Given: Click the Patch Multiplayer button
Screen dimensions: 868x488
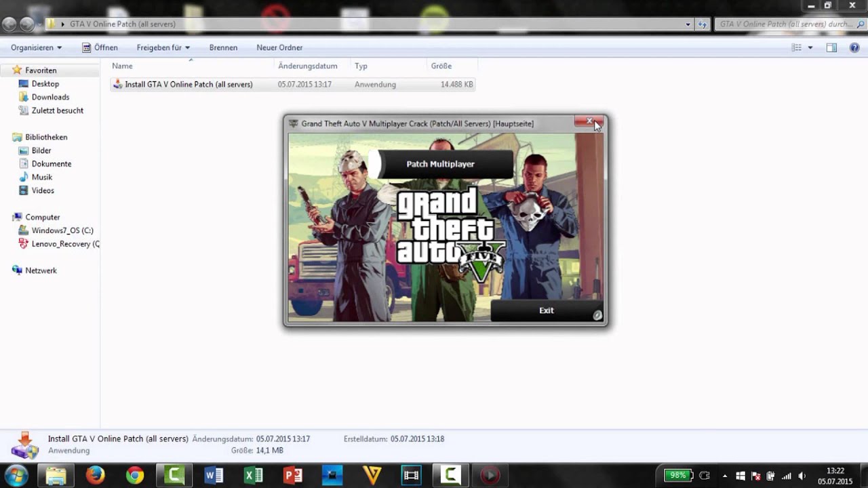Looking at the screenshot, I should tap(440, 164).
